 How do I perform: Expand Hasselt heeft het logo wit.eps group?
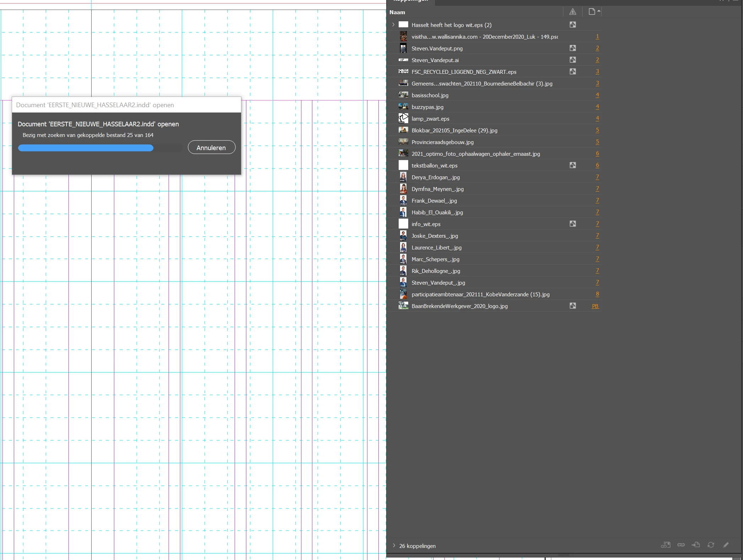[393, 25]
